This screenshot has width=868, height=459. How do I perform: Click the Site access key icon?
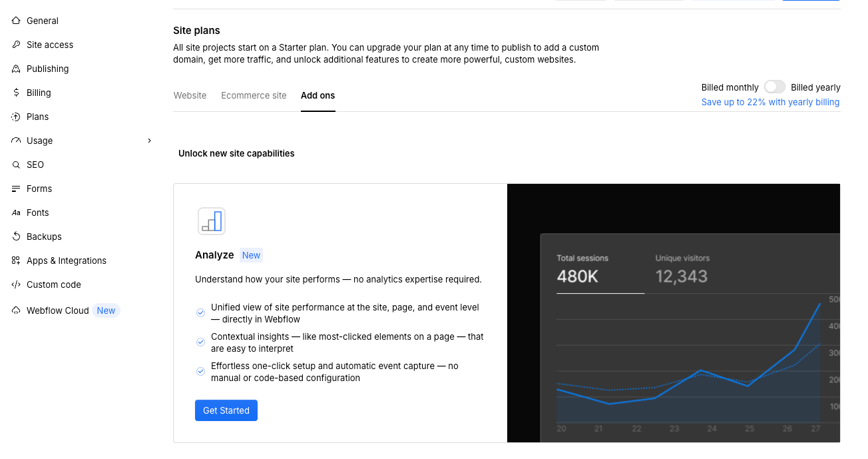[16, 45]
